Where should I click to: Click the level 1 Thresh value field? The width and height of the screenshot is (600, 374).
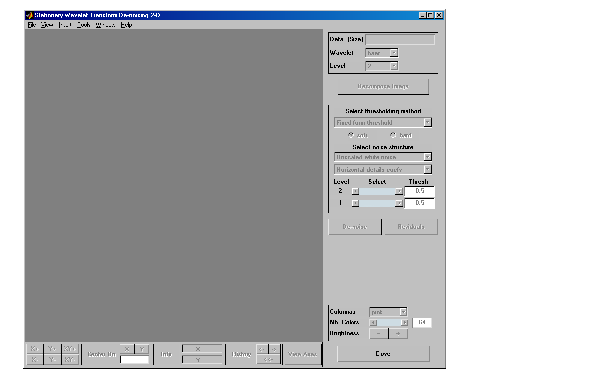click(x=419, y=203)
